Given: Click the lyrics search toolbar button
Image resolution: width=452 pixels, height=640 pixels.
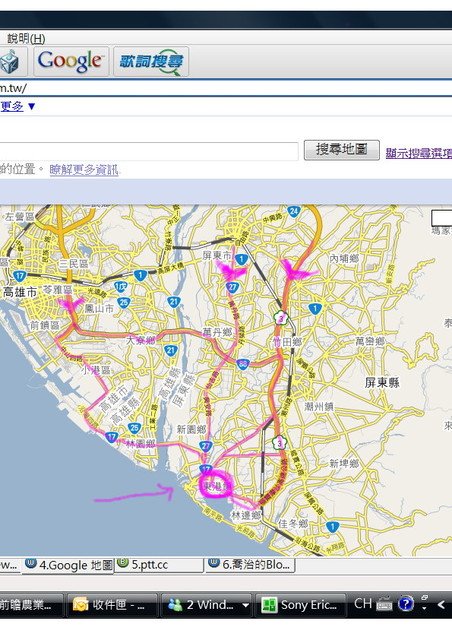Looking at the screenshot, I should (151, 61).
